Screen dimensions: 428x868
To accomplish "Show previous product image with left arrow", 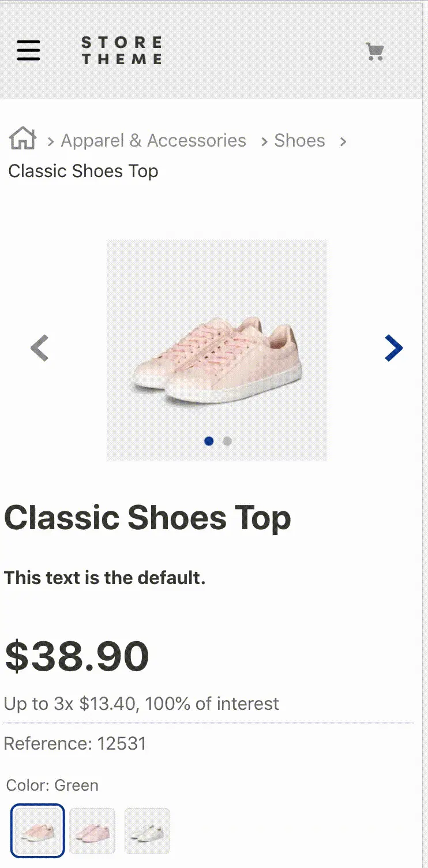I will point(39,348).
